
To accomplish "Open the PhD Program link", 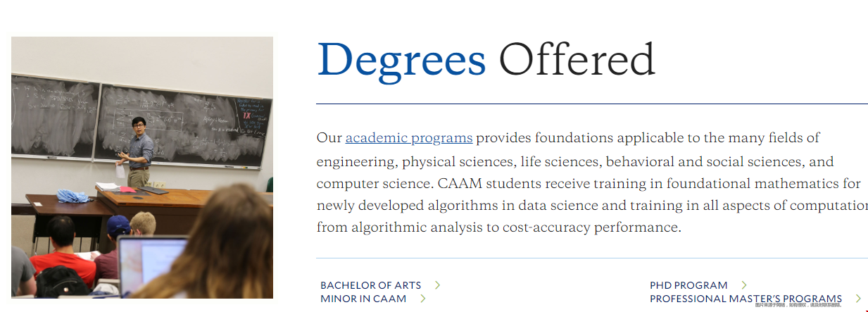I will [x=688, y=285].
